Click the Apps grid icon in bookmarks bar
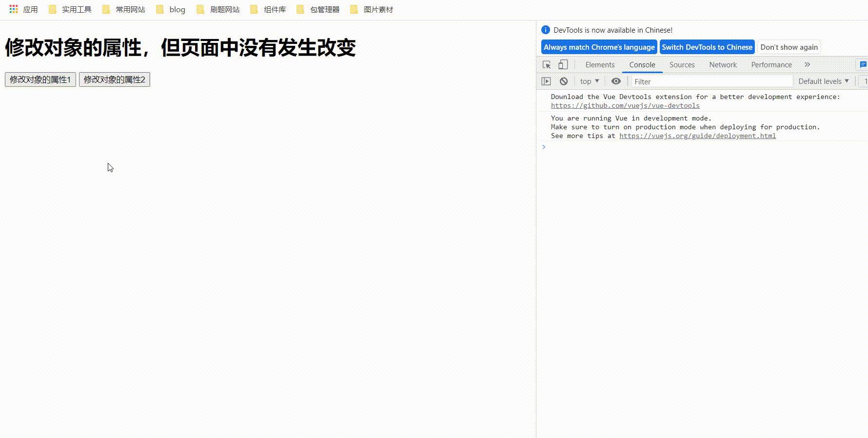 coord(14,9)
